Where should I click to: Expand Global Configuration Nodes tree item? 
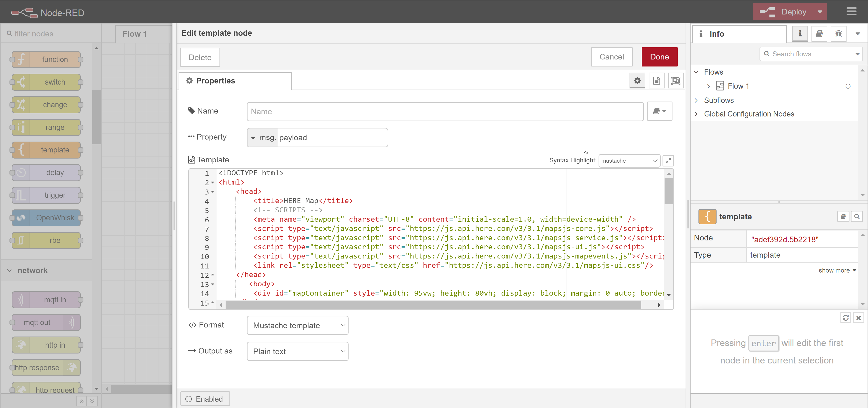tap(696, 114)
